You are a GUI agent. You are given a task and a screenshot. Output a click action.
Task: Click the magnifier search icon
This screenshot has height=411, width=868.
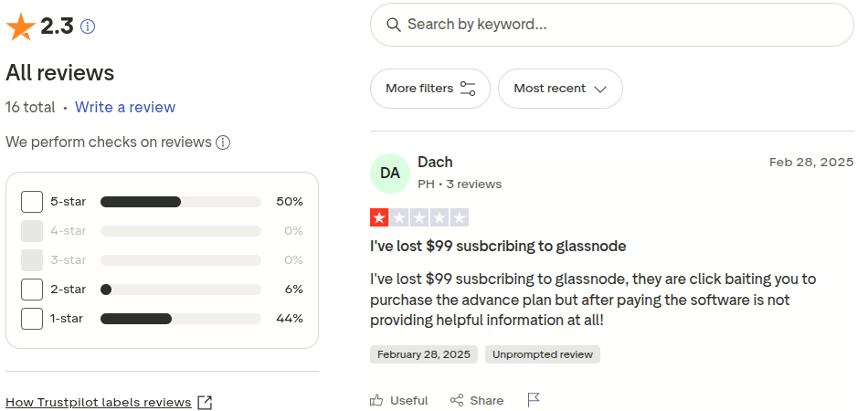[394, 25]
